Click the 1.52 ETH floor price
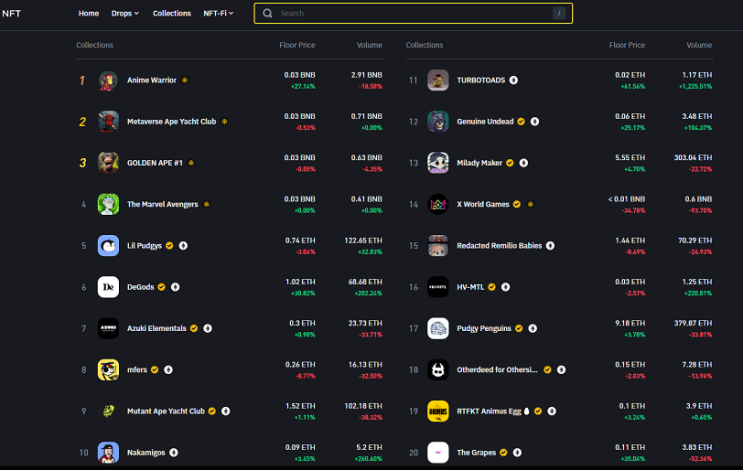 (x=300, y=406)
